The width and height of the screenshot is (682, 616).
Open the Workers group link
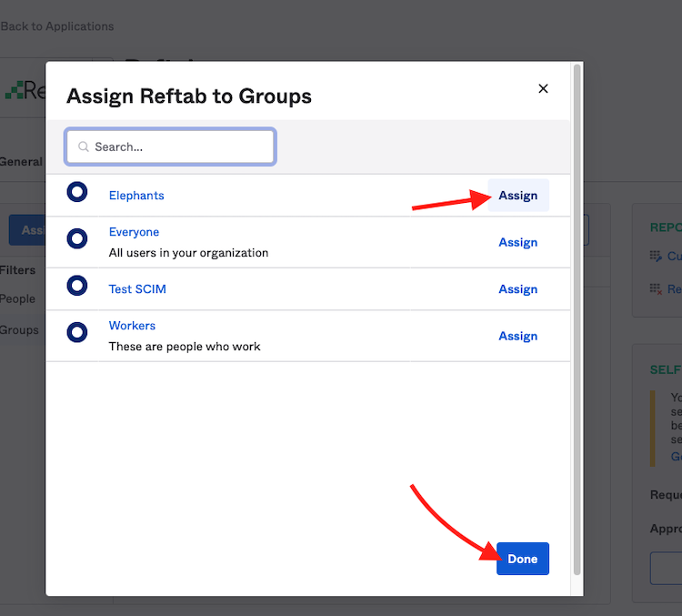pyautogui.click(x=132, y=326)
